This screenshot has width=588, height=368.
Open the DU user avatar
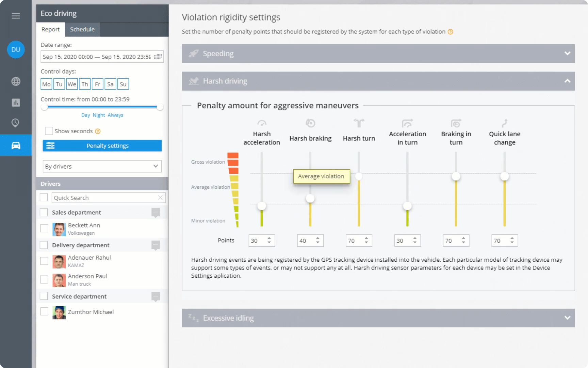tap(16, 49)
